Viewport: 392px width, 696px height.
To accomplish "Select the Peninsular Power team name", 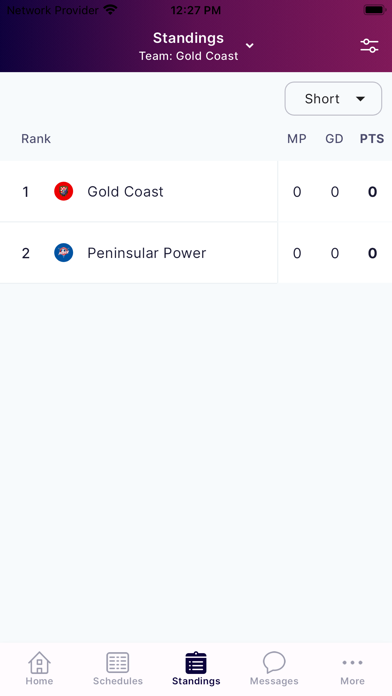I will [x=147, y=253].
